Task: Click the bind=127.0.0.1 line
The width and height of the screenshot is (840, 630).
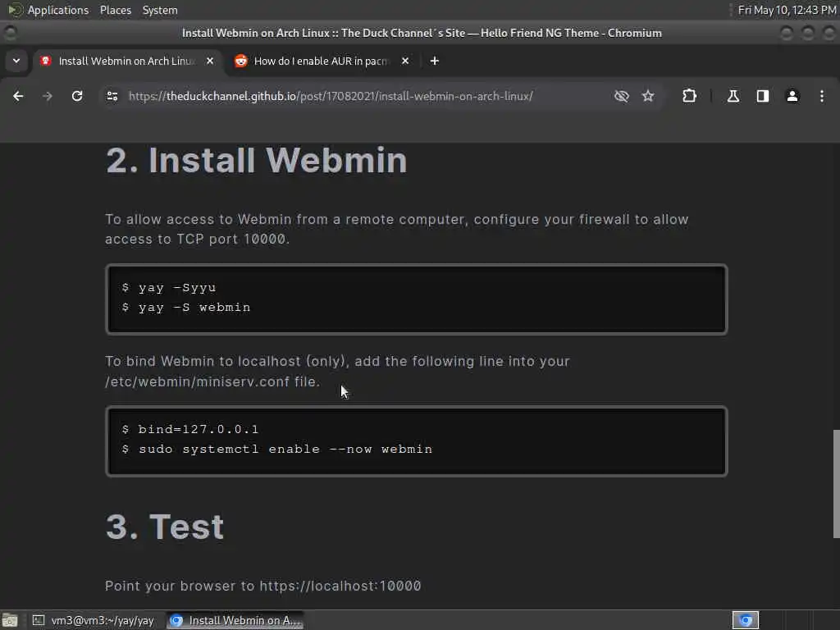Action: (x=190, y=429)
